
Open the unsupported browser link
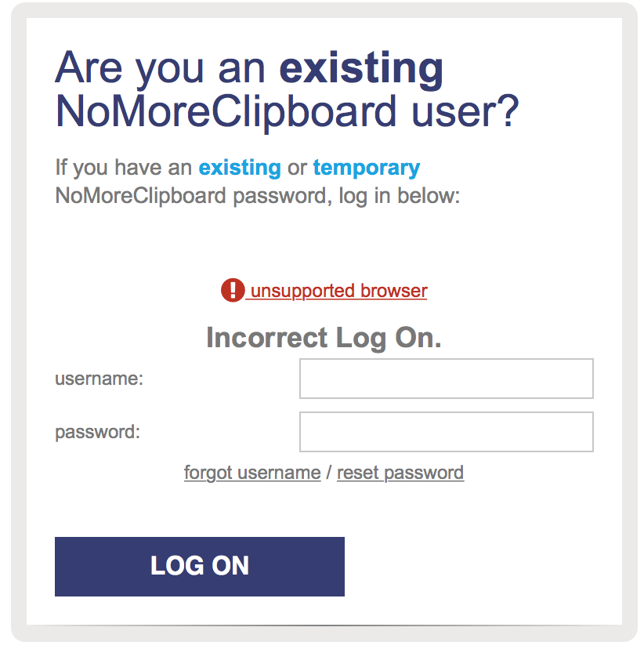pyautogui.click(x=338, y=291)
